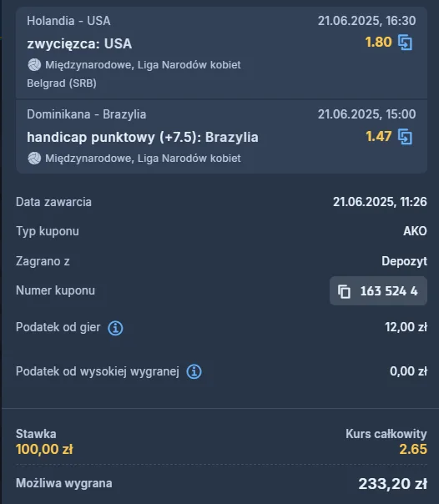The height and width of the screenshot is (504, 439).
Task: Copy the Brazylia handicap bet selection icon
Action: click(x=405, y=137)
